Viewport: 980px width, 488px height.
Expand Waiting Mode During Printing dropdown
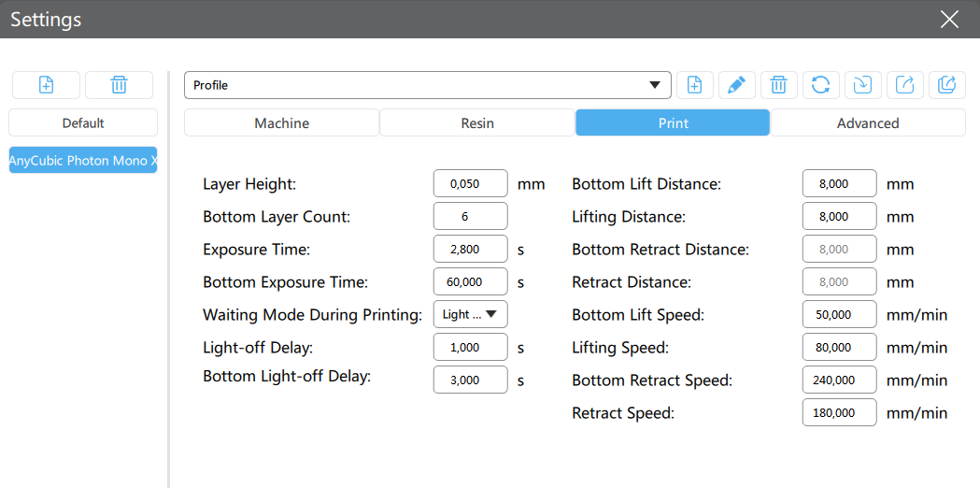coord(471,314)
